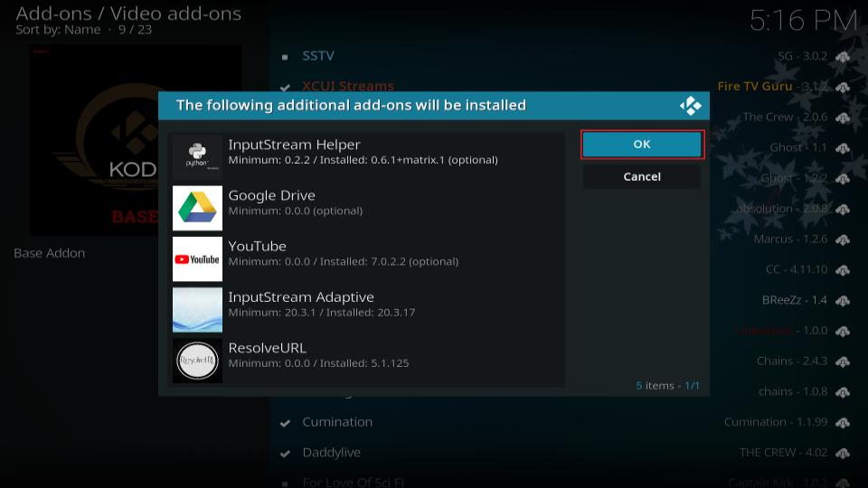Click checkmark icon next to Cumination

[285, 423]
